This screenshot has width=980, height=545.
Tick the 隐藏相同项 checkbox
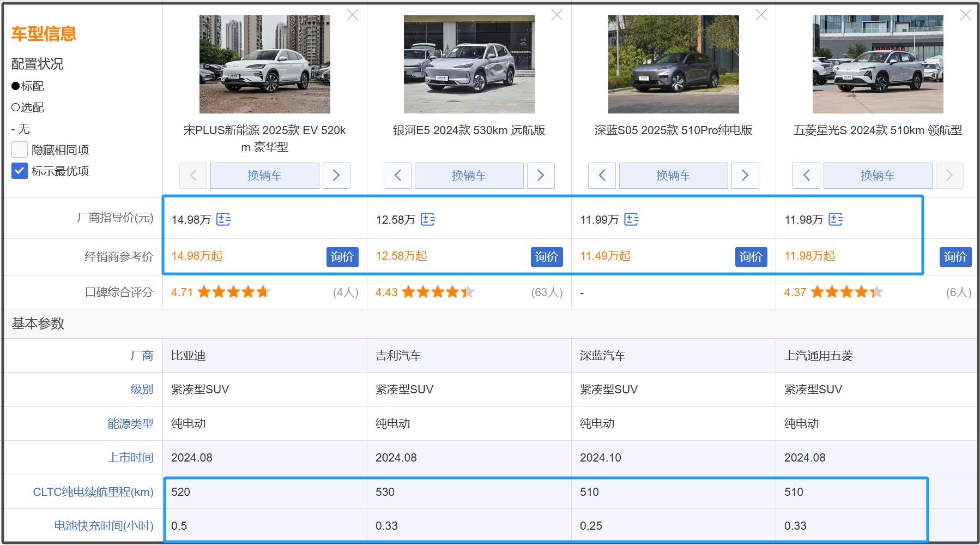(x=20, y=149)
